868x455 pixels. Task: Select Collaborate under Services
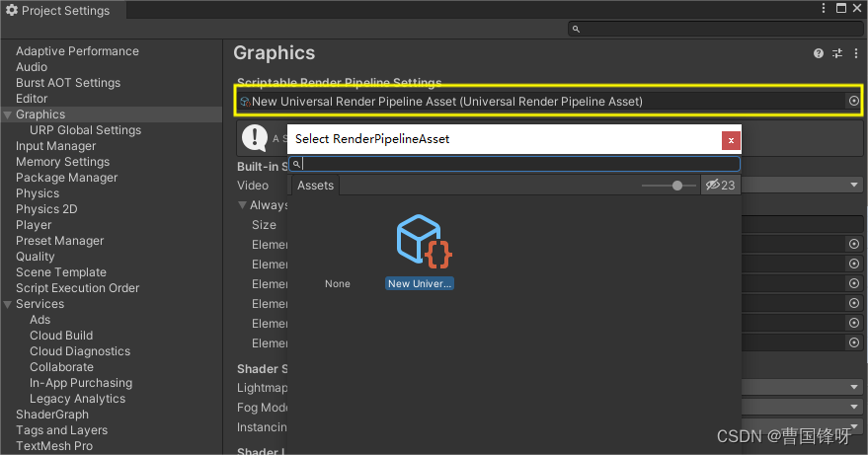(x=61, y=367)
